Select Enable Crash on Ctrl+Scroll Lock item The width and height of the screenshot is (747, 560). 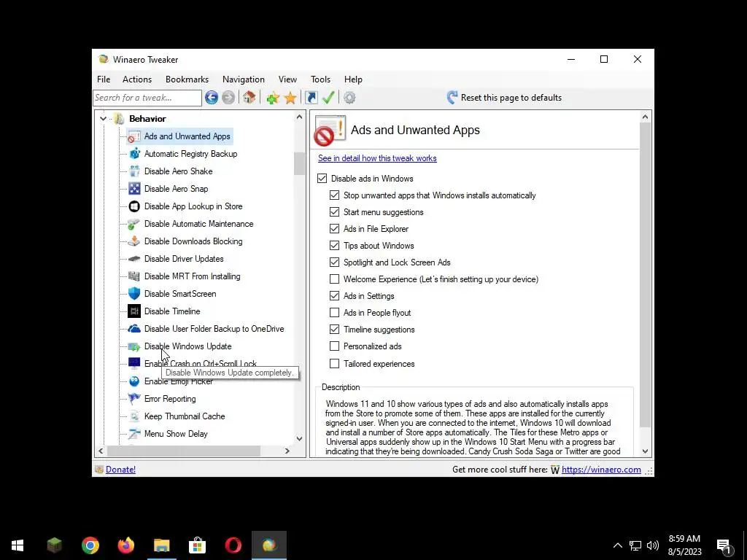pos(200,364)
